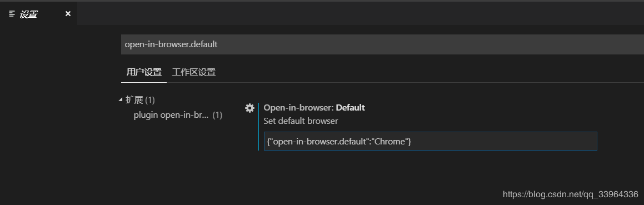Click the settings tab list icon
This screenshot has width=644, height=205.
[12, 14]
